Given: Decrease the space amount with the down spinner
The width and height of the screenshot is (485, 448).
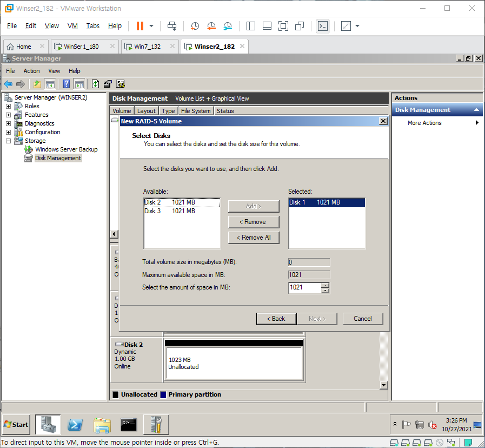Looking at the screenshot, I should 325,291.
